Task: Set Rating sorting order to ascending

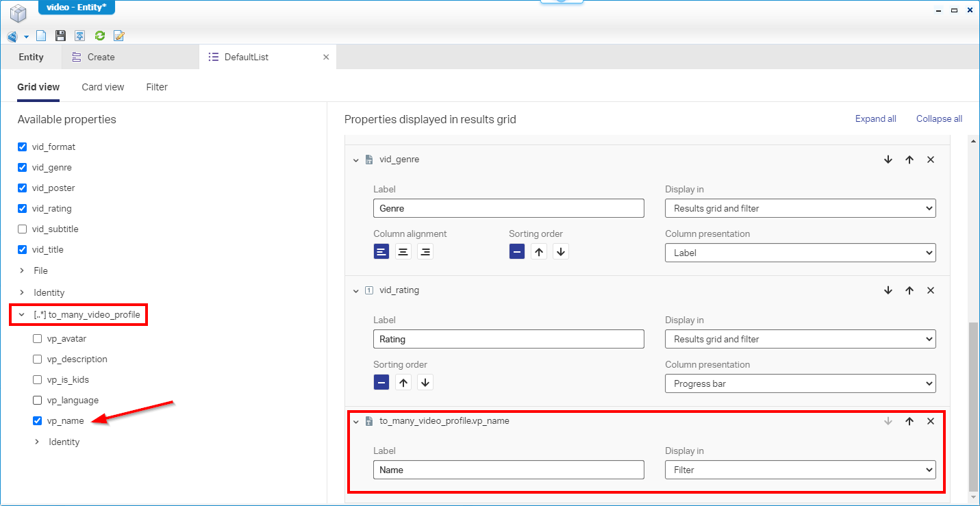Action: tap(403, 383)
